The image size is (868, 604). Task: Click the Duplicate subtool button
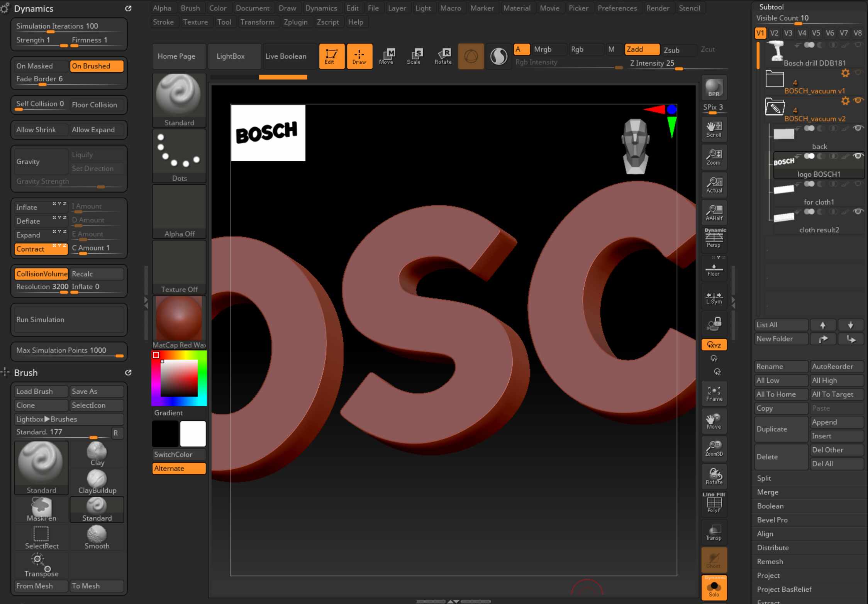(x=781, y=429)
